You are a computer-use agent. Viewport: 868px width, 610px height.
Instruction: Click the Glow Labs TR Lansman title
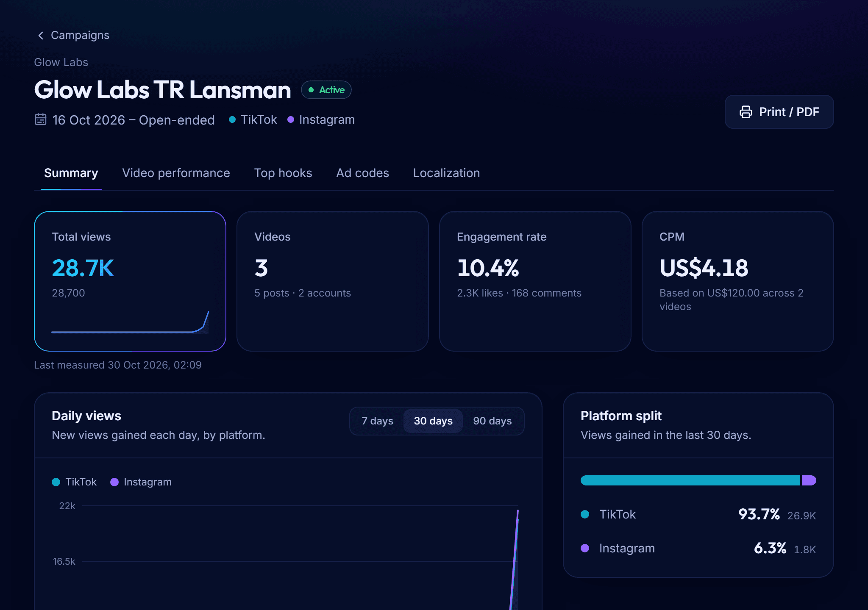point(163,90)
